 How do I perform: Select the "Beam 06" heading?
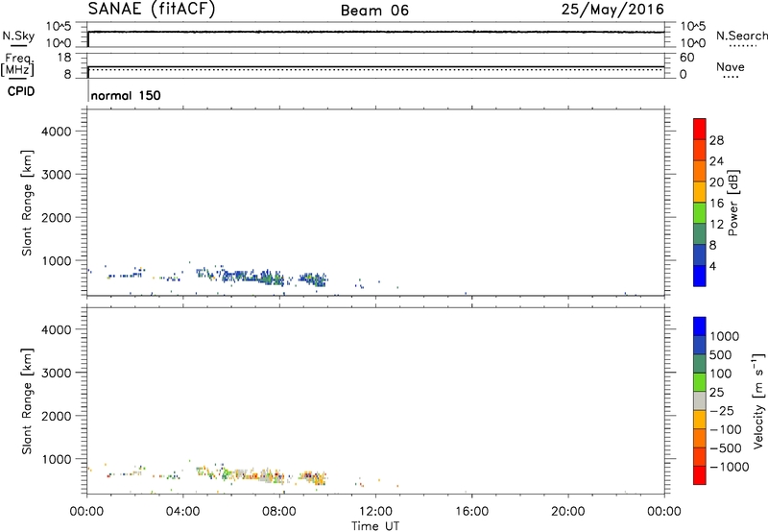374,11
